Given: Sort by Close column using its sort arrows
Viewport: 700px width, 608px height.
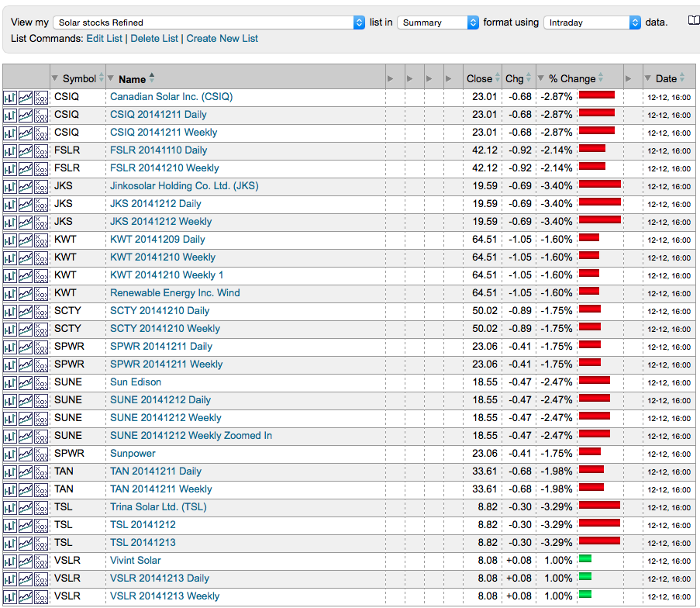Looking at the screenshot, I should click(x=498, y=78).
